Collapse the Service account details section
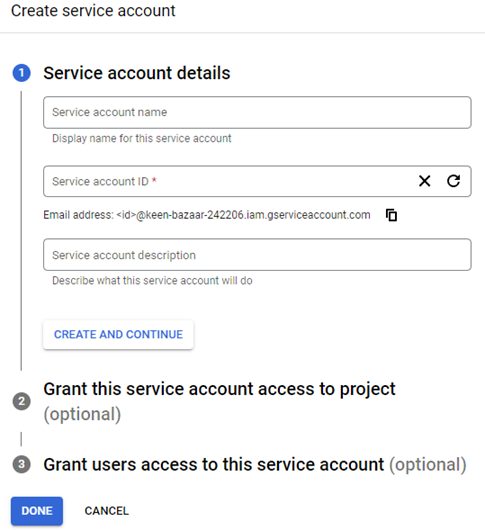This screenshot has height=530, width=485. (x=137, y=73)
